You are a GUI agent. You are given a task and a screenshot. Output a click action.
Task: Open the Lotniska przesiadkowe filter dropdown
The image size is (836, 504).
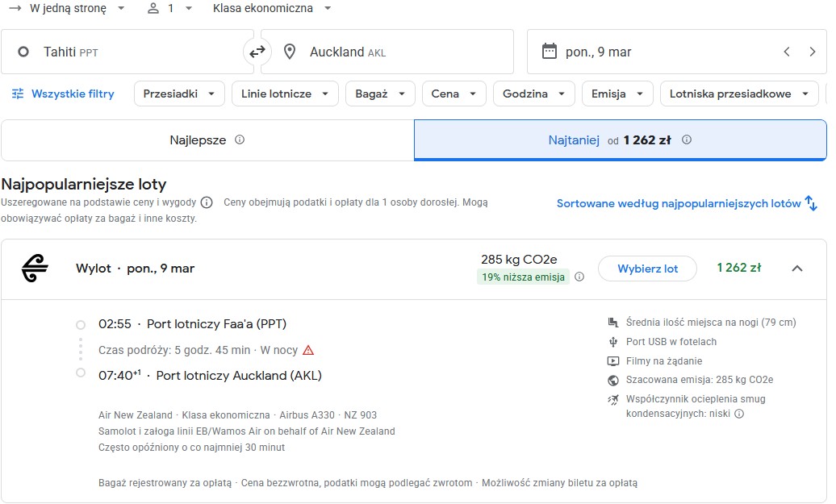point(739,94)
